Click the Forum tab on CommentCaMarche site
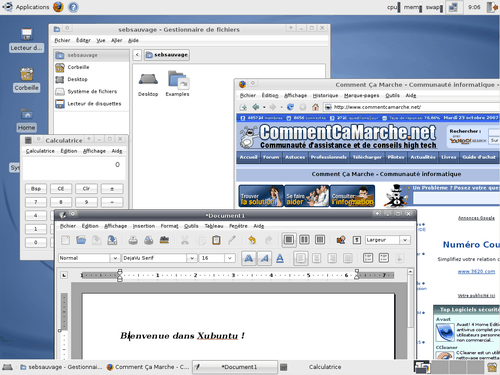Screen dimensions: 500x375 pyautogui.click(x=271, y=157)
